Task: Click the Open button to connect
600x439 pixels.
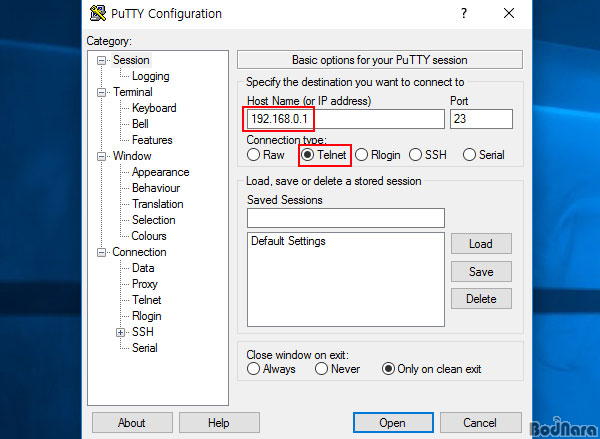Action: tap(393, 423)
